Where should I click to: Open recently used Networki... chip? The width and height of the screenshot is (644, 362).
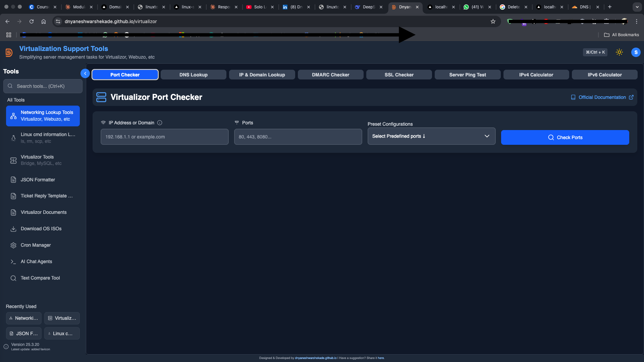tap(24, 318)
